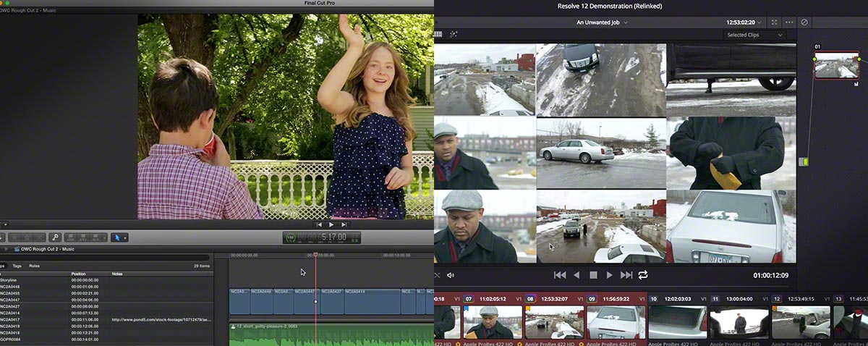The image size is (868, 346).
Task: Click the green background-tasks percentage indicator
Action: (290, 237)
